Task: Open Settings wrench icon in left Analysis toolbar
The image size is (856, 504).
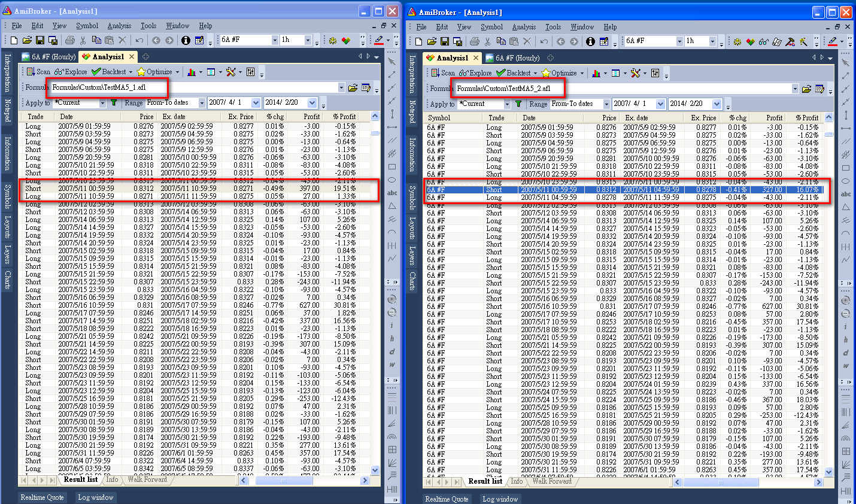Action: [x=231, y=72]
